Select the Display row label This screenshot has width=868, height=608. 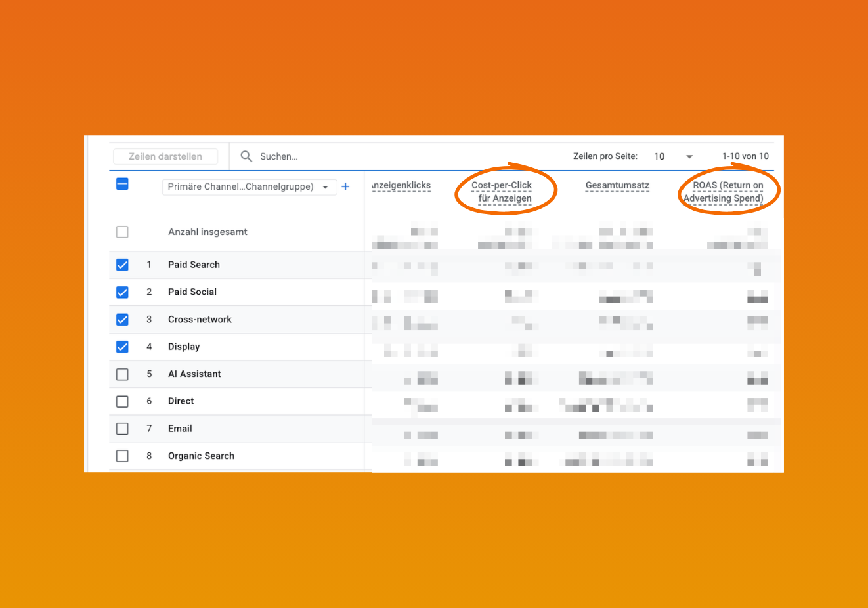click(184, 347)
